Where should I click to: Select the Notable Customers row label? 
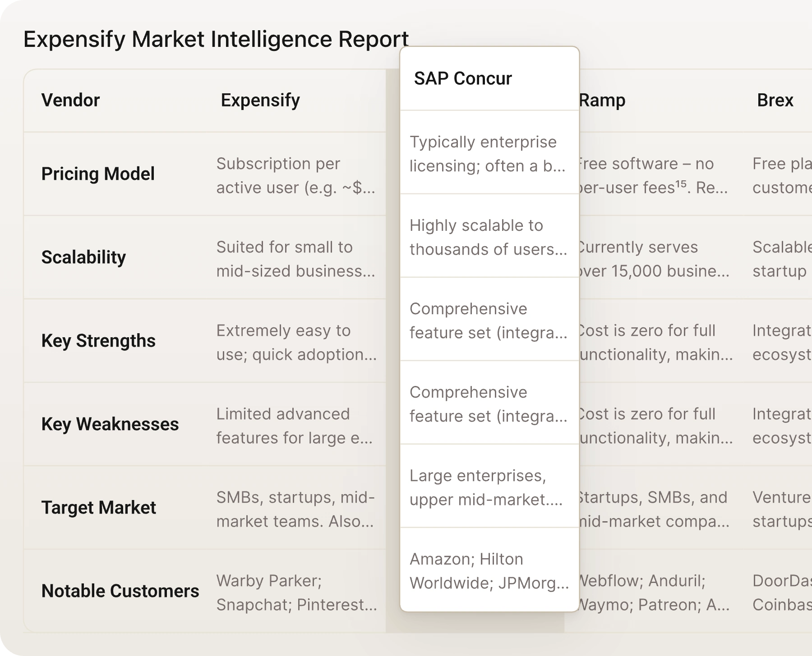point(120,591)
